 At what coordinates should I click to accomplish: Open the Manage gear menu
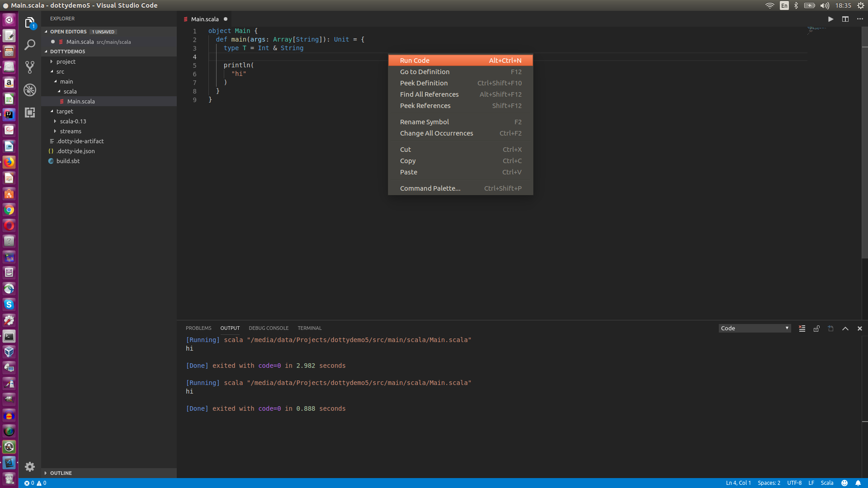30,467
